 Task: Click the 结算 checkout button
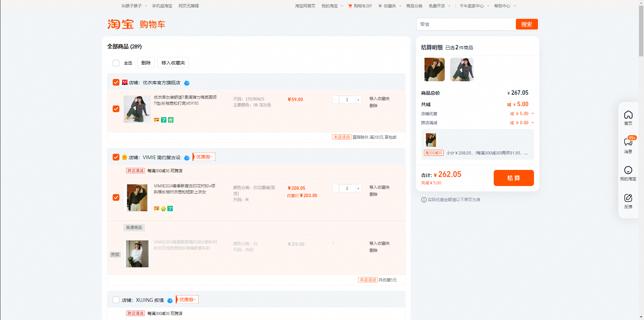pyautogui.click(x=514, y=178)
